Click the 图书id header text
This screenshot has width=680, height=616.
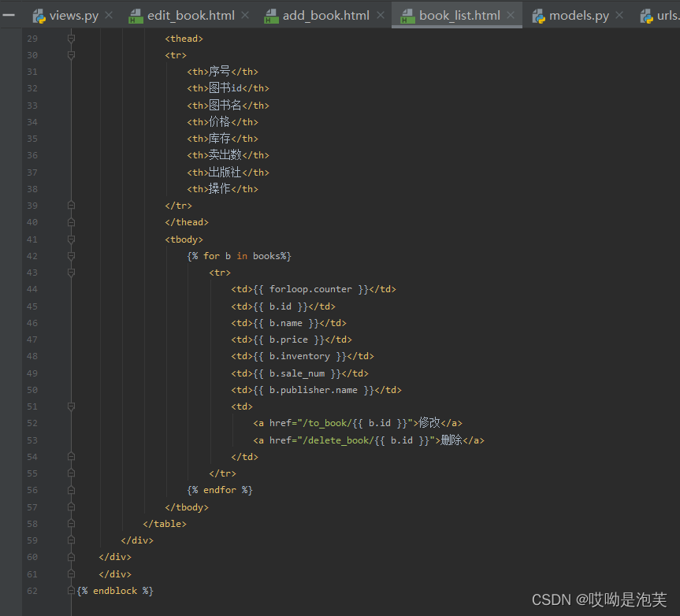point(225,88)
